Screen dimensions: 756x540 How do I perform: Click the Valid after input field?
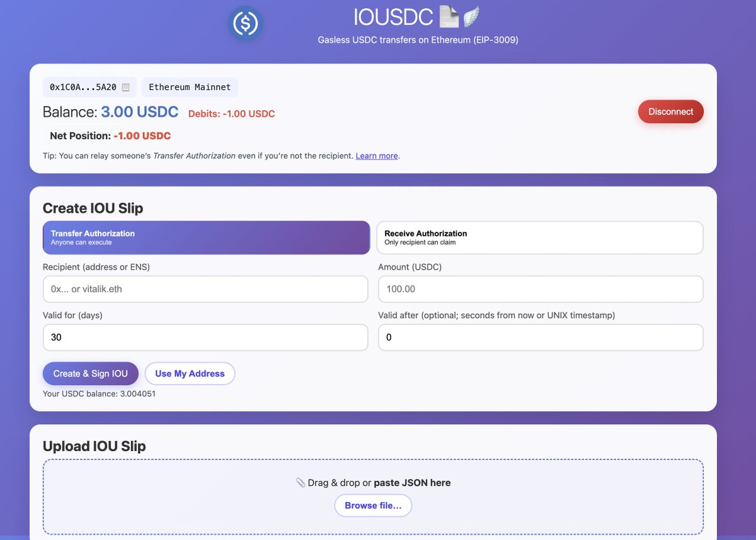click(541, 338)
